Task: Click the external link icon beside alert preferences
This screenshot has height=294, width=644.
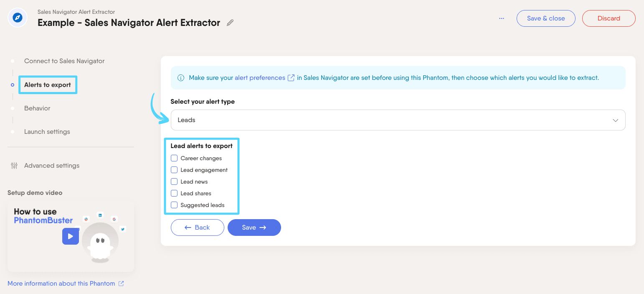Action: pos(291,78)
